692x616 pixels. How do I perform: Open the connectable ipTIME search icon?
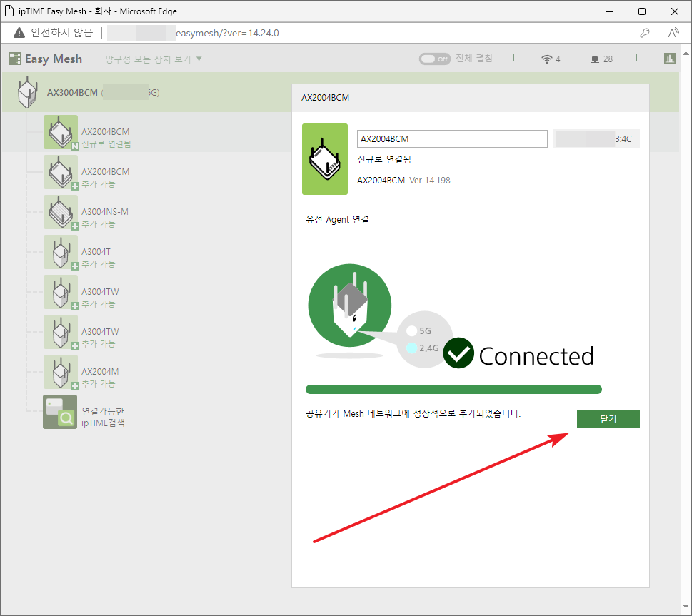pyautogui.click(x=60, y=412)
